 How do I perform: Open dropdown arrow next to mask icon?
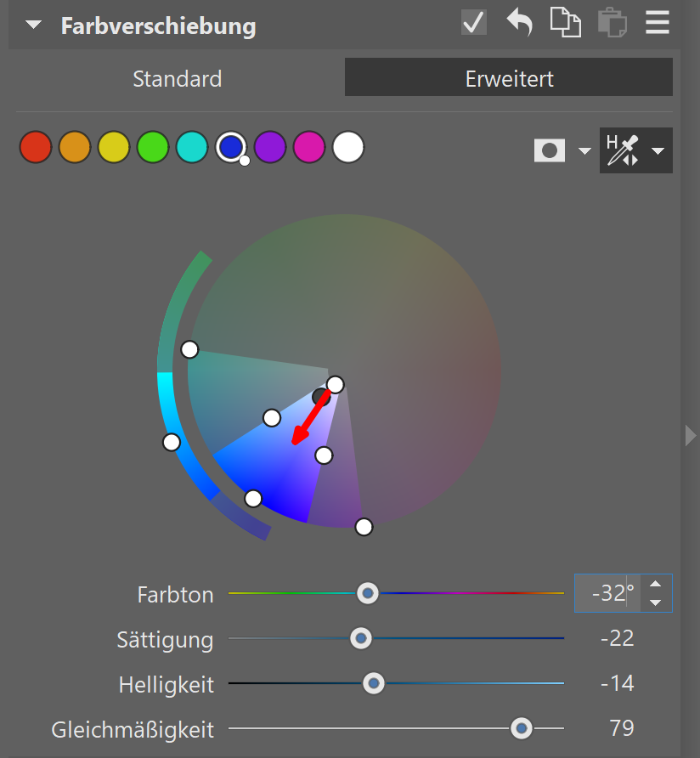584,152
